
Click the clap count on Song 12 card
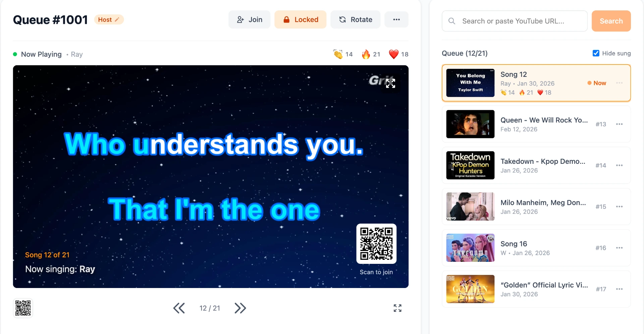point(507,92)
